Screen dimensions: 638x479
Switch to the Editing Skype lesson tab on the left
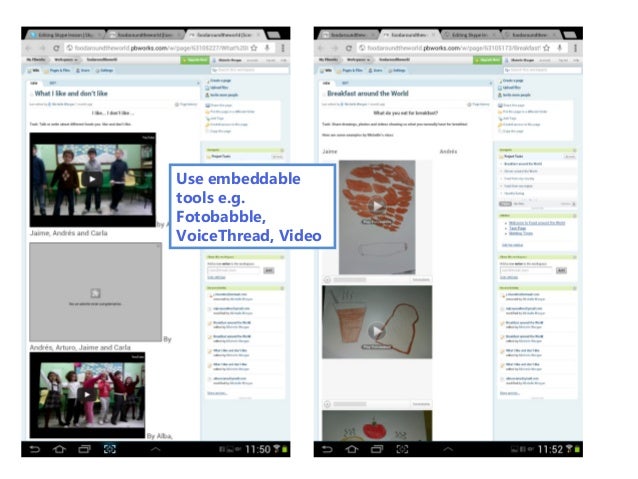click(x=65, y=35)
